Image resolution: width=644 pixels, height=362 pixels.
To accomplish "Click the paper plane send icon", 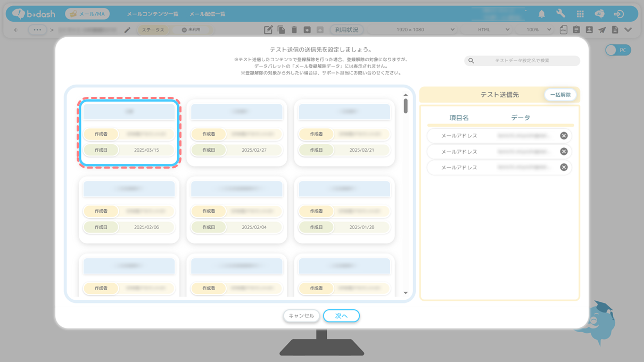I will [x=602, y=30].
